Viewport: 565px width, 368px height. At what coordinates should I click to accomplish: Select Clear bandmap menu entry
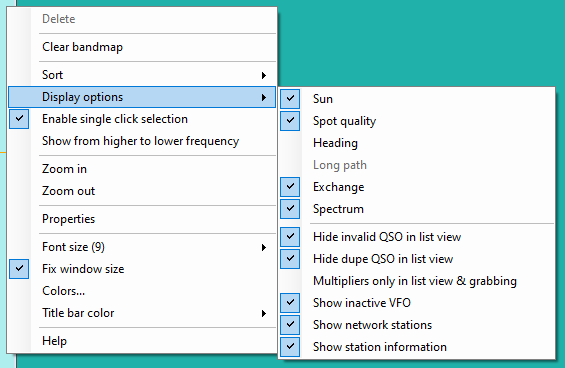tap(142, 47)
